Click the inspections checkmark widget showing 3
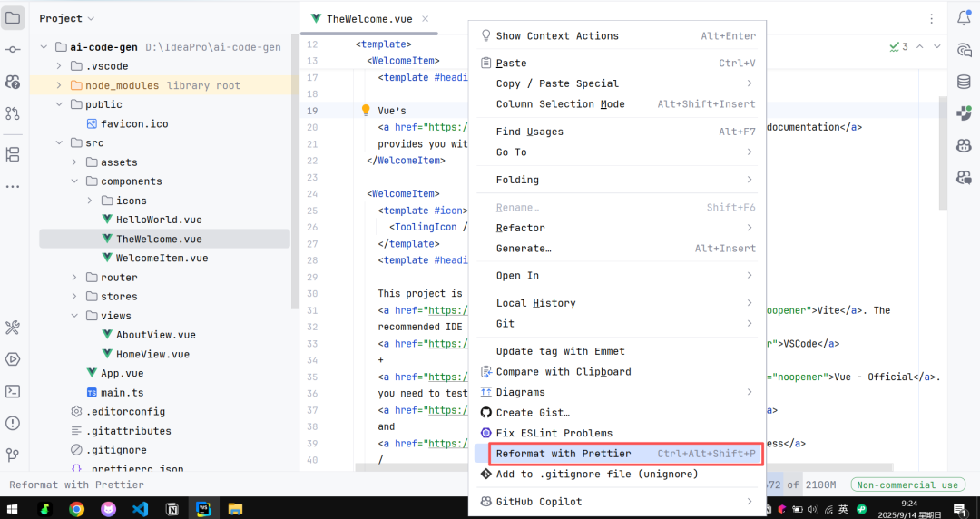 pos(898,46)
